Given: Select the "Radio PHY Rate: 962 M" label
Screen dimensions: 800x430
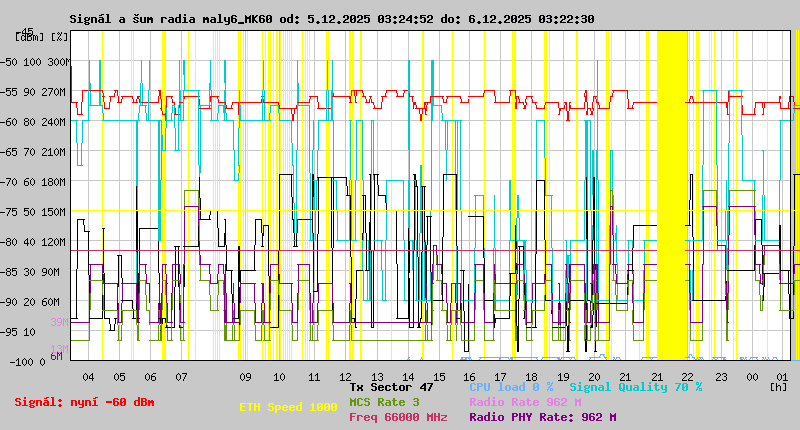Looking at the screenshot, I should pyautogui.click(x=542, y=417).
